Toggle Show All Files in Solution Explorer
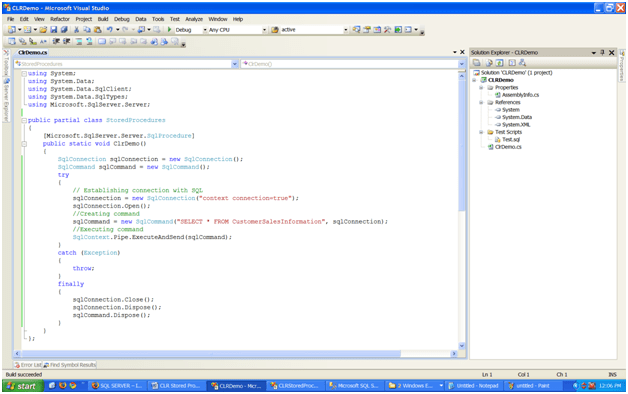 pyautogui.click(x=489, y=62)
